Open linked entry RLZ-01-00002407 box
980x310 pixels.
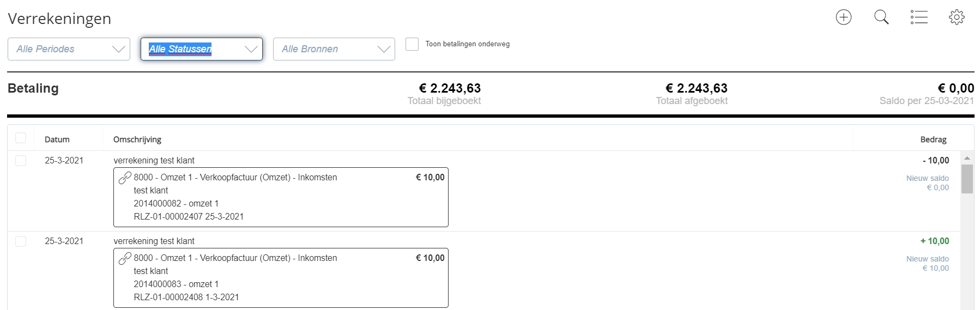[x=281, y=197]
